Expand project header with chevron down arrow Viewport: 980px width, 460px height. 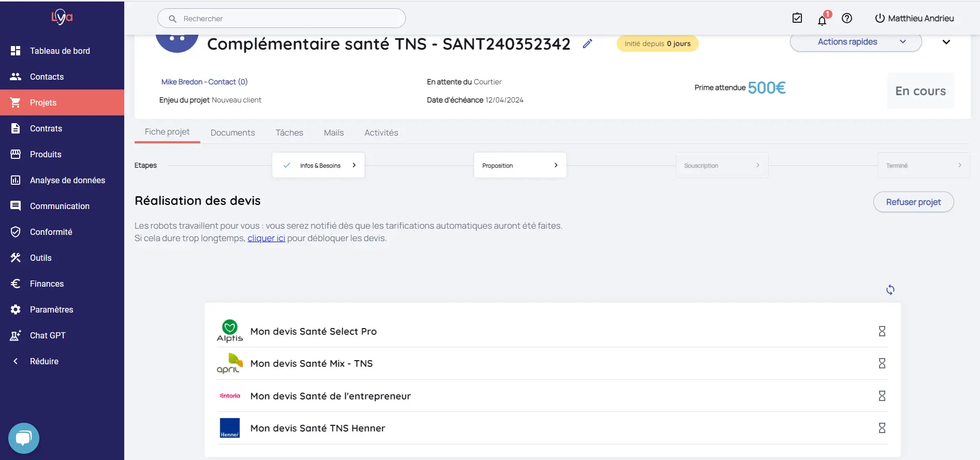pos(946,42)
